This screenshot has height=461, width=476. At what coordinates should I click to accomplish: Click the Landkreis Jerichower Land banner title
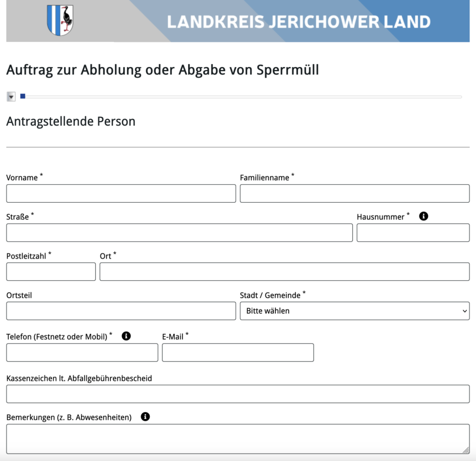(298, 22)
